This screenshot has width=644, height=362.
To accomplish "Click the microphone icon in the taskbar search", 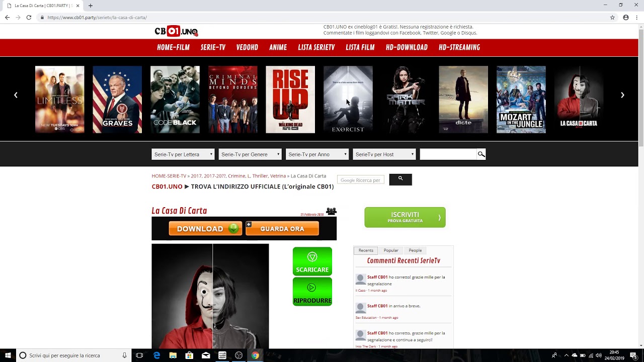I will tap(124, 355).
